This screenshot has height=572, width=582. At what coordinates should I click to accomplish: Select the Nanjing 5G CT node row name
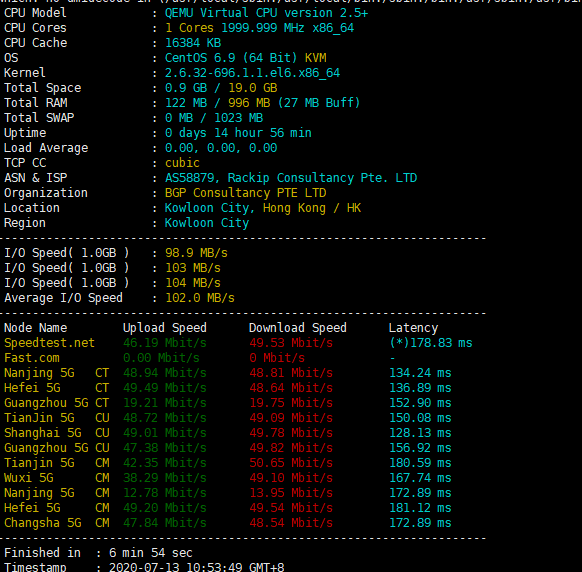56,373
